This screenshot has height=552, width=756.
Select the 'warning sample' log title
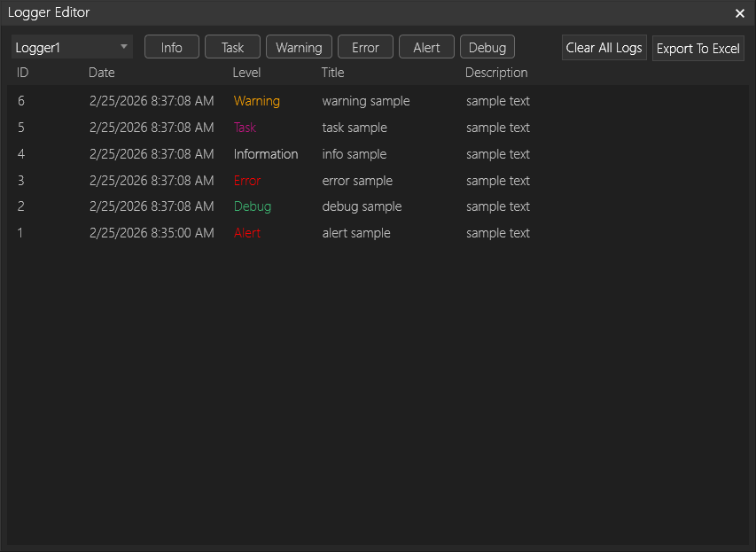coord(366,101)
